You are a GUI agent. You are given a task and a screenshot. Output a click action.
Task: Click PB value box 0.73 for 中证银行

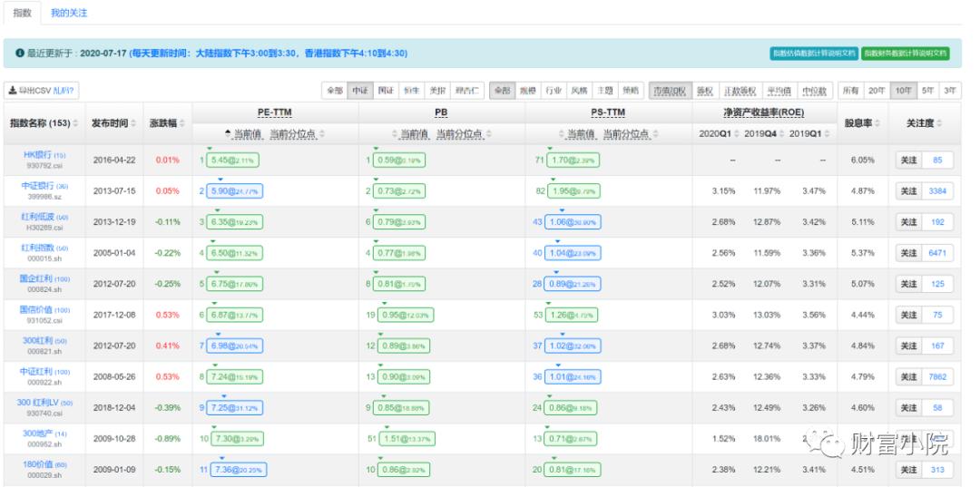click(398, 191)
